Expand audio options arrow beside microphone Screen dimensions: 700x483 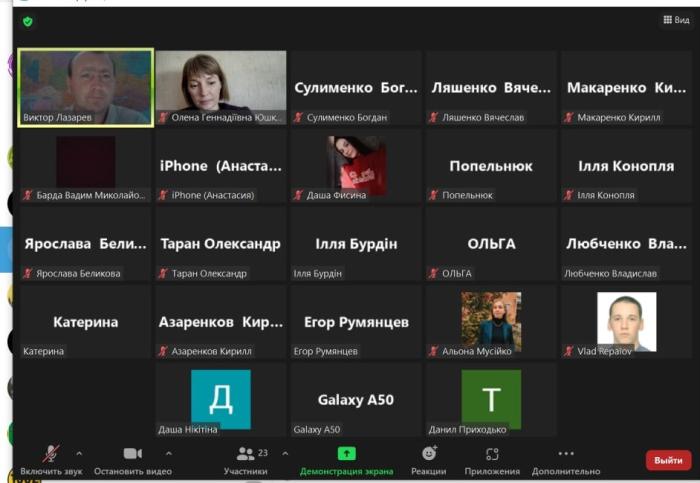(x=79, y=453)
